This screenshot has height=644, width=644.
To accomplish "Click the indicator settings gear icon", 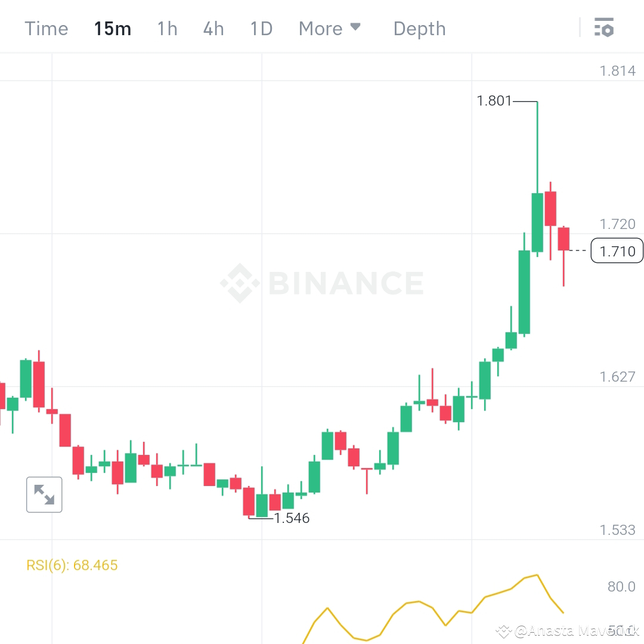I will pos(604,27).
